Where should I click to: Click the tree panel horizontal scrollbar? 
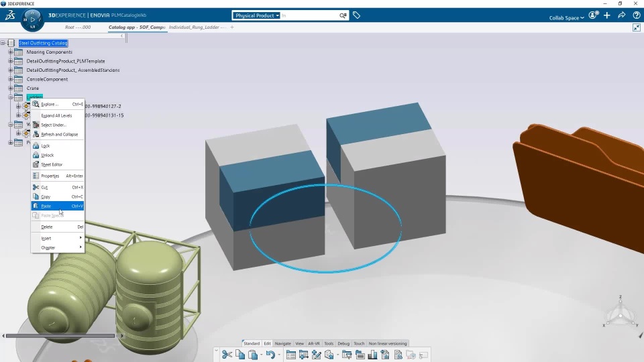click(60, 336)
